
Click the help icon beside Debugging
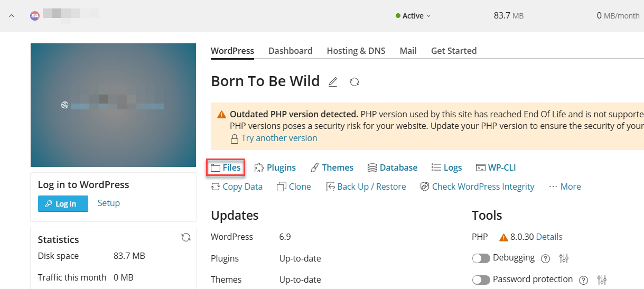[546, 259]
